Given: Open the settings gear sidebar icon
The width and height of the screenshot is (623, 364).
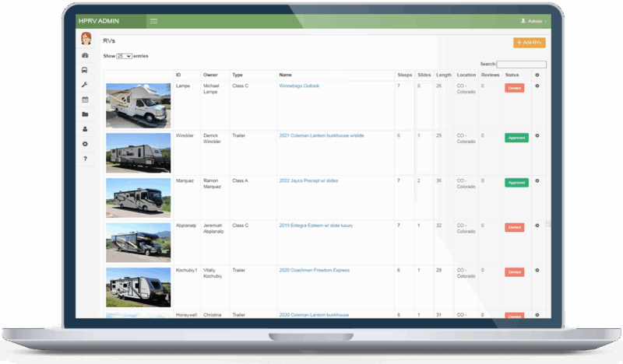Looking at the screenshot, I should pyautogui.click(x=85, y=144).
